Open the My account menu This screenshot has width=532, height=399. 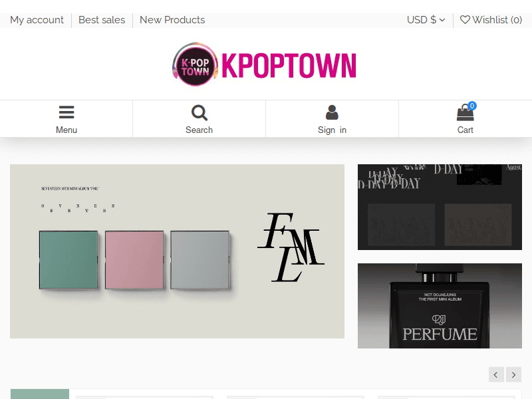coord(37,20)
